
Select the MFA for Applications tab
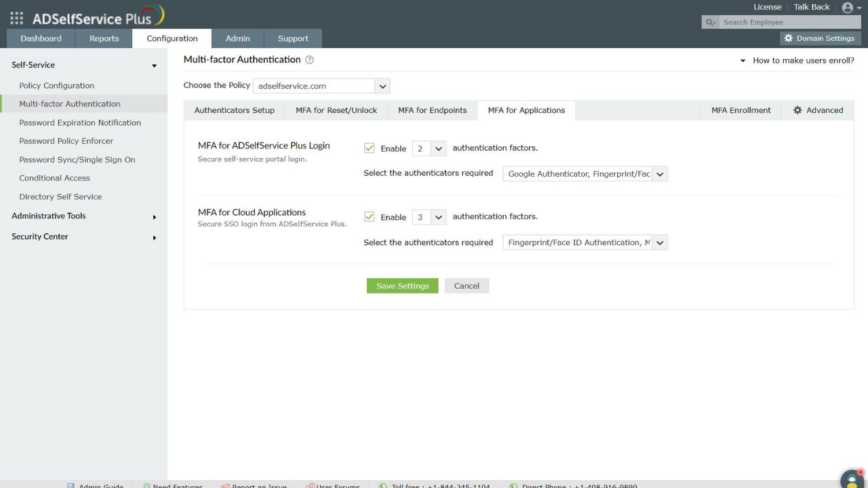[526, 110]
